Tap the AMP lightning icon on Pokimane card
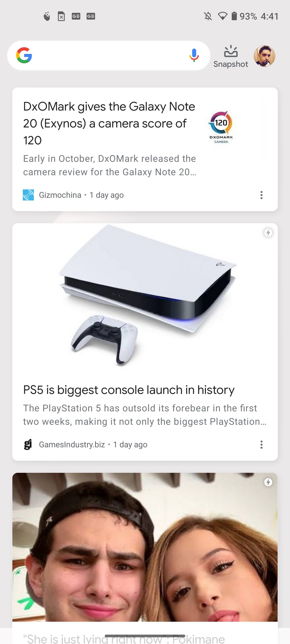This screenshot has width=290, height=644. click(x=268, y=482)
